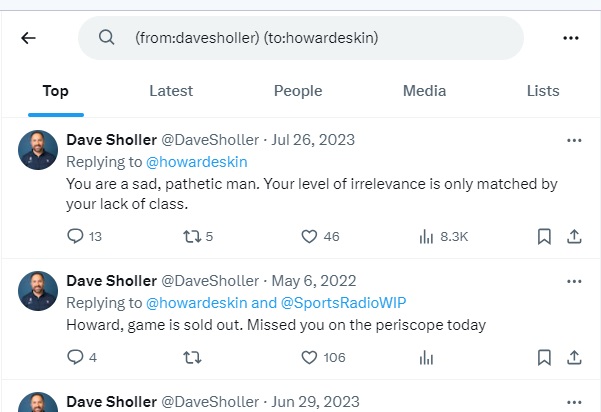Like the tweet with 106 likes
The width and height of the screenshot is (601, 412).
[x=310, y=357]
